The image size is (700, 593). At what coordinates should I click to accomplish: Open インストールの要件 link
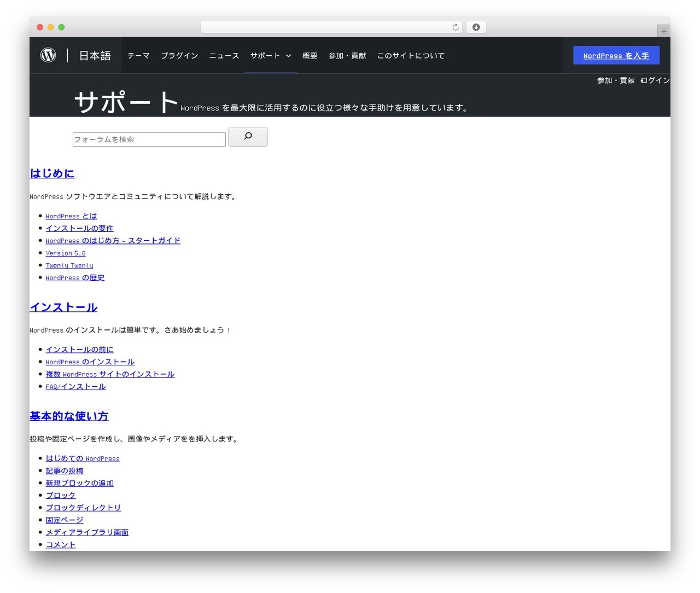80,228
